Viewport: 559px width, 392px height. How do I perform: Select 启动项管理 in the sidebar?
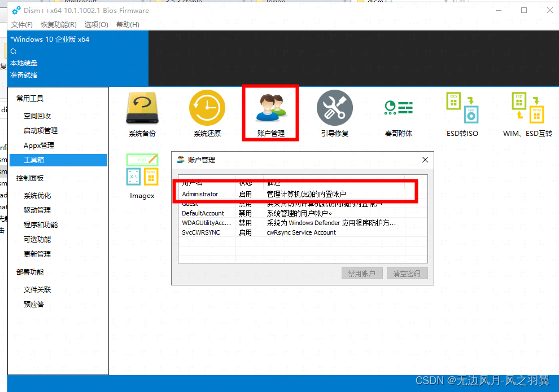tap(40, 131)
